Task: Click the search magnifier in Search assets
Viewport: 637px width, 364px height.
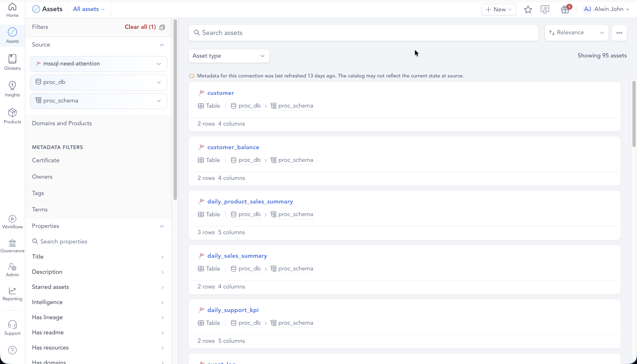Action: (197, 33)
